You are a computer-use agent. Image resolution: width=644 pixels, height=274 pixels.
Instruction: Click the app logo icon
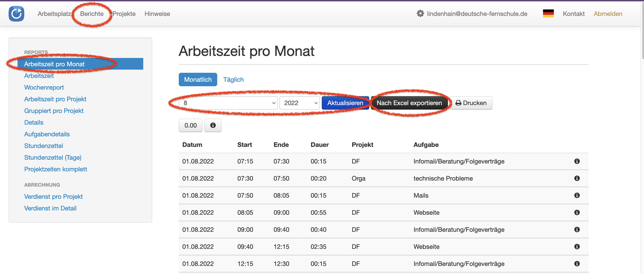coord(16,14)
